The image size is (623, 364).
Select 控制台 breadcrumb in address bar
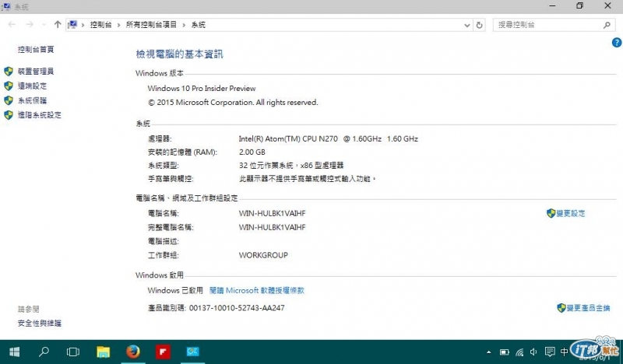101,25
